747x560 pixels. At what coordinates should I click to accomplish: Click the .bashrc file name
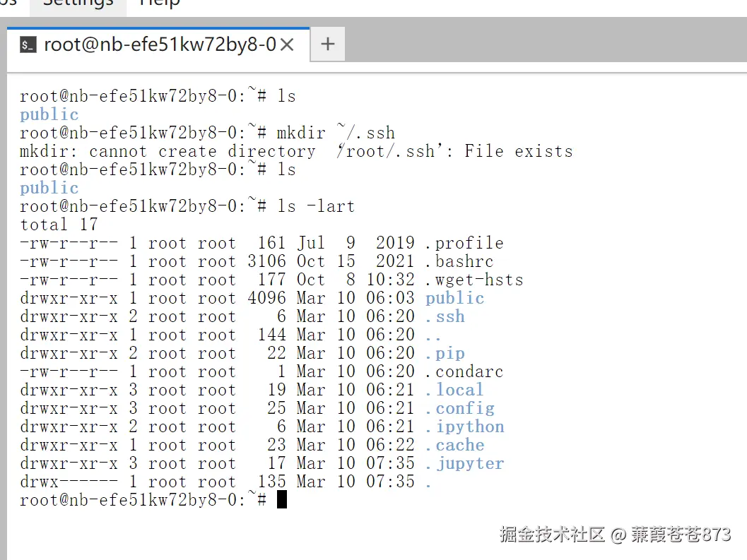460,261
